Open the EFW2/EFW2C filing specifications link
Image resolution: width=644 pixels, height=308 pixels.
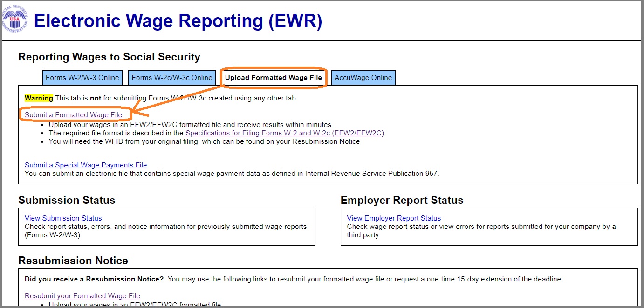(x=285, y=133)
